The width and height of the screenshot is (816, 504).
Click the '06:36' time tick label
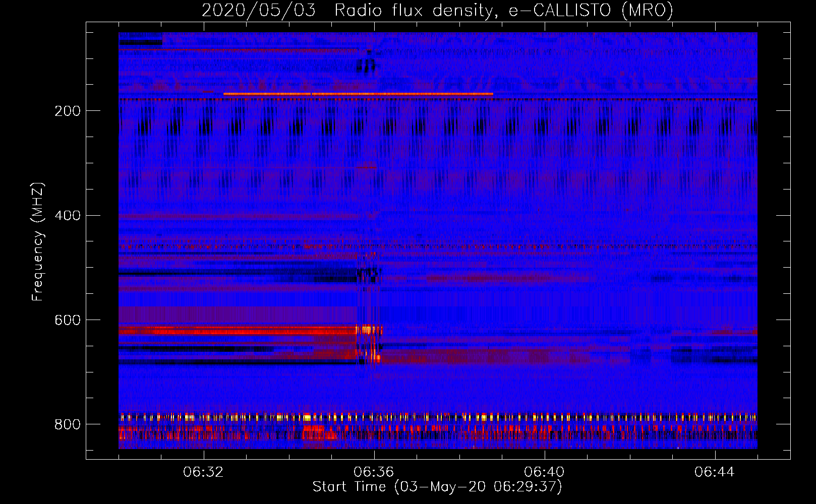pyautogui.click(x=374, y=472)
